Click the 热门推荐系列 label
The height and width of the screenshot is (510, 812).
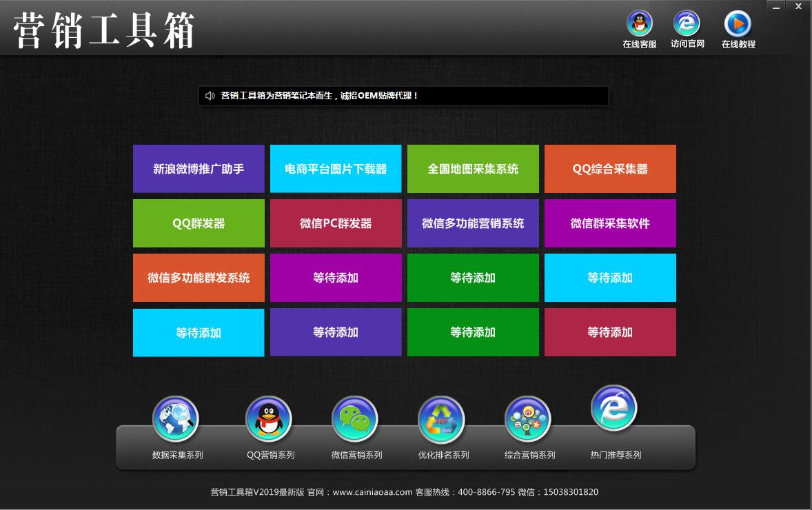(616, 455)
